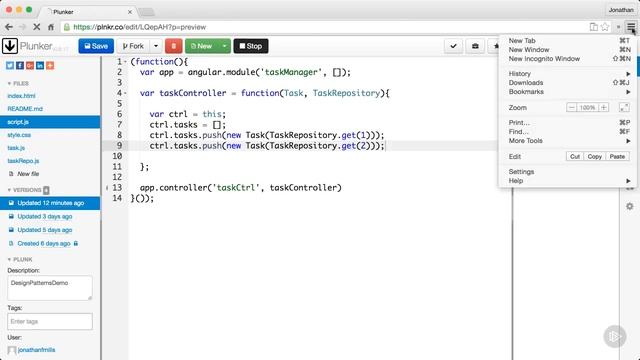The width and height of the screenshot is (640, 360).
Task: Expand the Help submenu
Action: [569, 180]
